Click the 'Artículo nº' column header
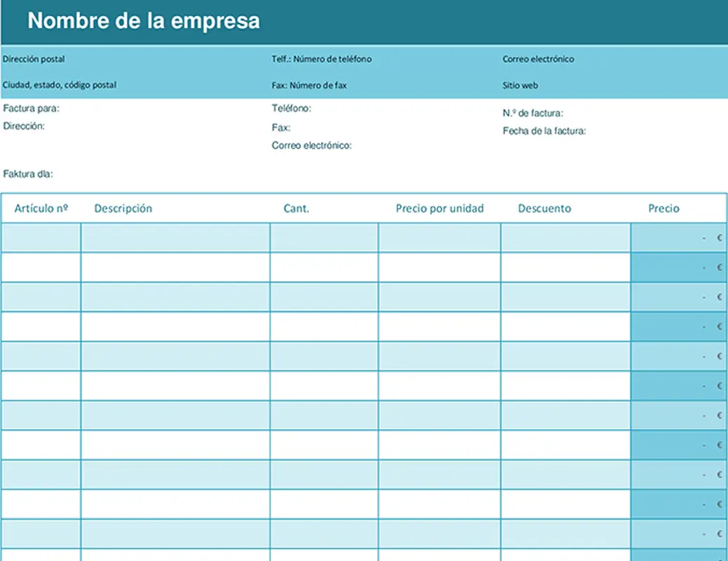The width and height of the screenshot is (728, 561). pyautogui.click(x=41, y=208)
